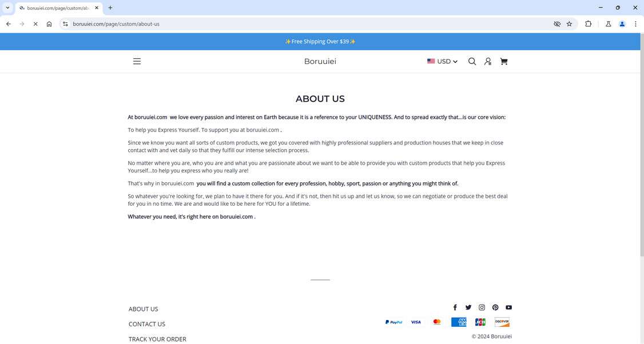Click the 'Whatever you need' closing sentence

(x=192, y=217)
